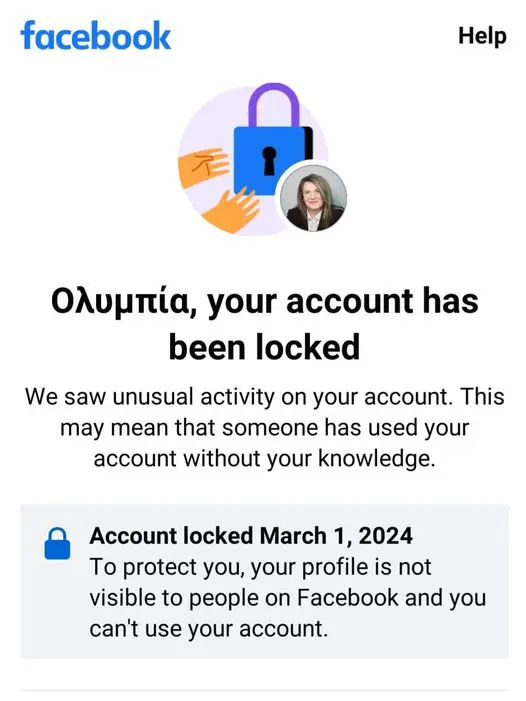Click the small blue lock icon
526x701 pixels.
[x=57, y=544]
